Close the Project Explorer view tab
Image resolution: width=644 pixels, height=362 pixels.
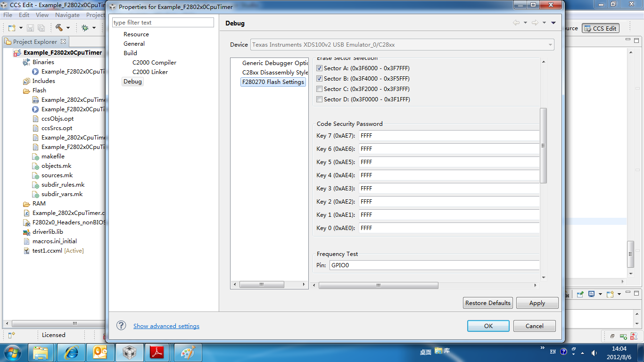pyautogui.click(x=63, y=41)
